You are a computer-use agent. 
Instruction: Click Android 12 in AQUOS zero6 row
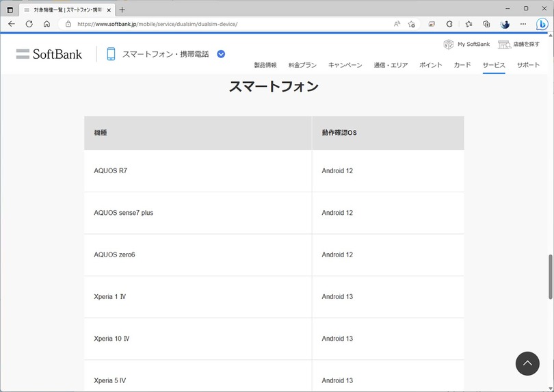coord(337,255)
